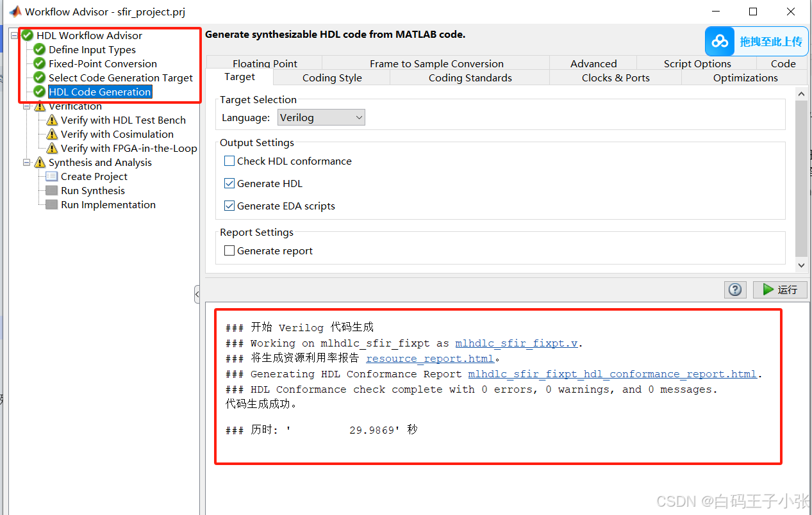This screenshot has height=515, width=812.
Task: Click warning icon beside Synthesis and Analysis
Action: tap(40, 162)
